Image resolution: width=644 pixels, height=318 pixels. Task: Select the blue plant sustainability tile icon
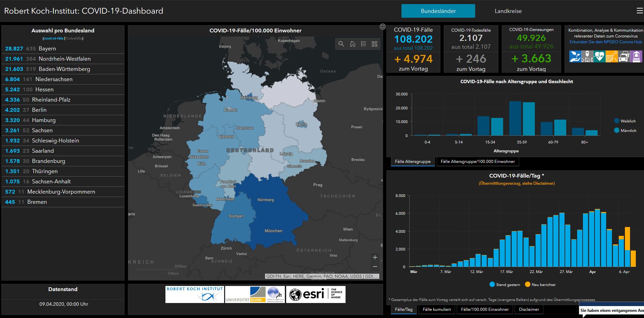575,57
